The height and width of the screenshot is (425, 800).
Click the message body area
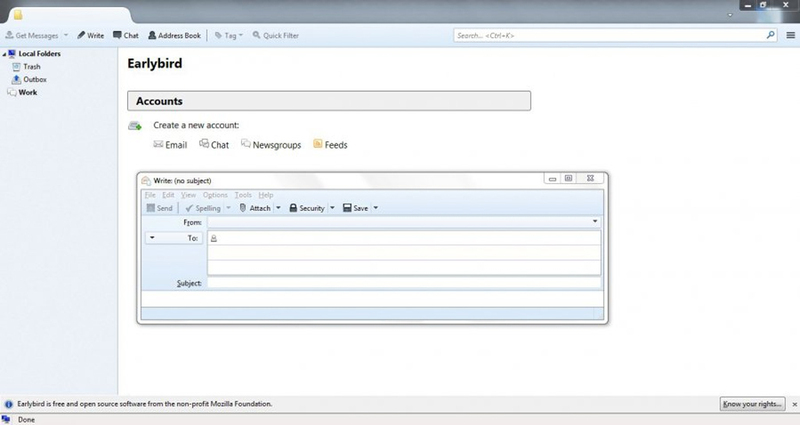[372, 299]
